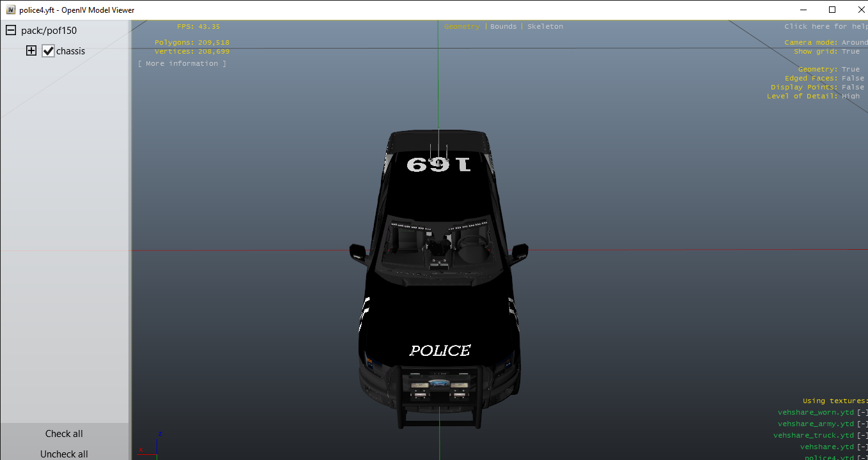The image size is (868, 460).
Task: Switch to the Bounds view tab
Action: pyautogui.click(x=503, y=27)
